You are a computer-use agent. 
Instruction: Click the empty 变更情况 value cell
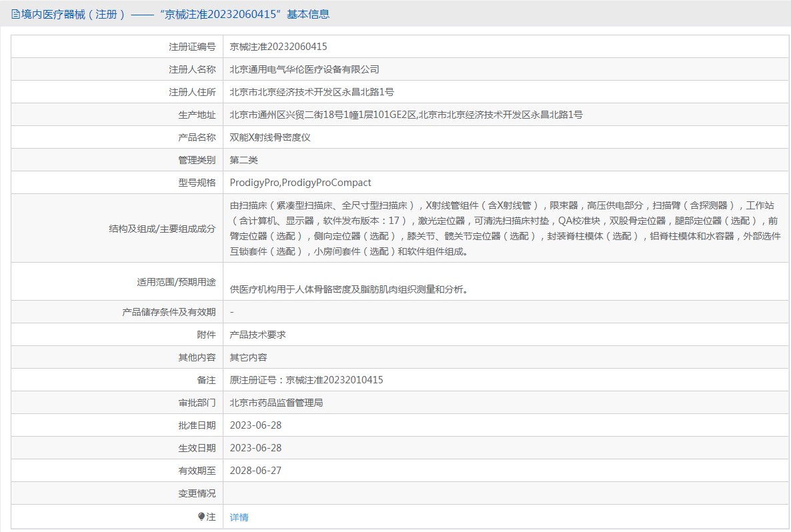click(504, 493)
